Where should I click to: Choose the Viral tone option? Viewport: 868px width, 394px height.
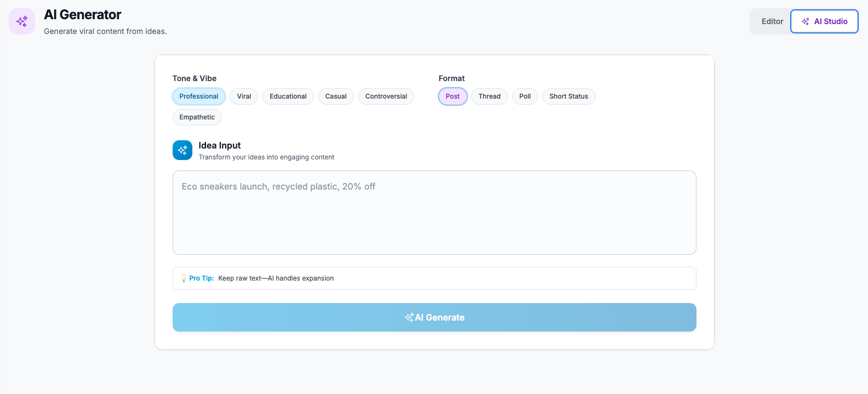point(244,96)
